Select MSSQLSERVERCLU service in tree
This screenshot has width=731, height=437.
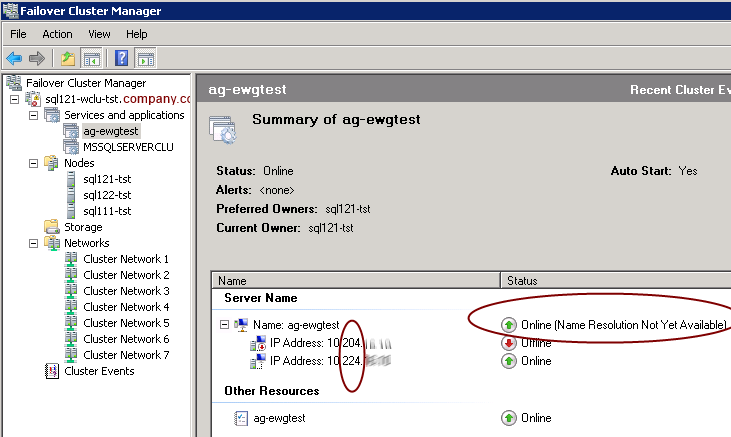(128, 147)
